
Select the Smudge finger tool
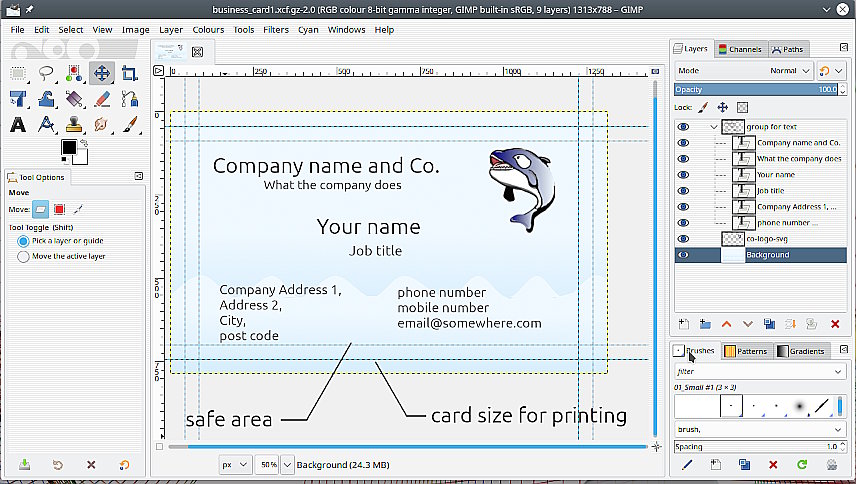pos(102,124)
